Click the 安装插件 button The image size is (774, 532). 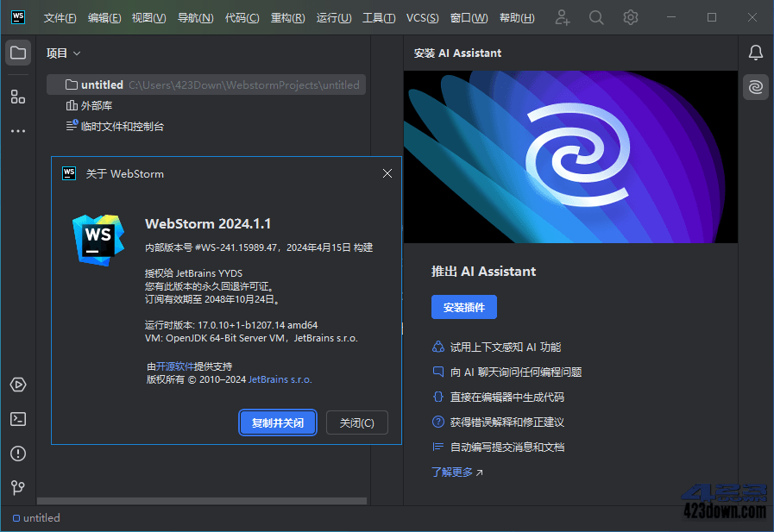[463, 307]
